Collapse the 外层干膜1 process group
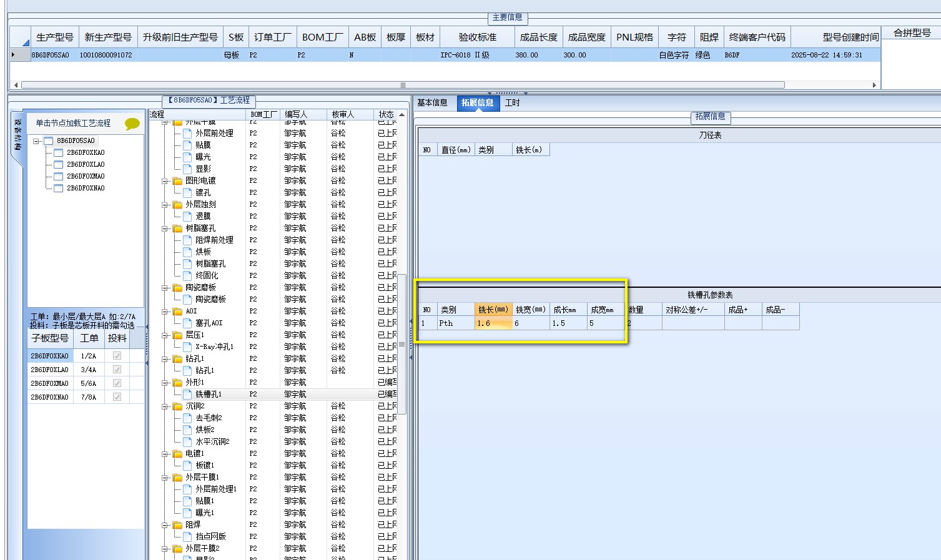Viewport: 941px width, 560px height. click(165, 478)
